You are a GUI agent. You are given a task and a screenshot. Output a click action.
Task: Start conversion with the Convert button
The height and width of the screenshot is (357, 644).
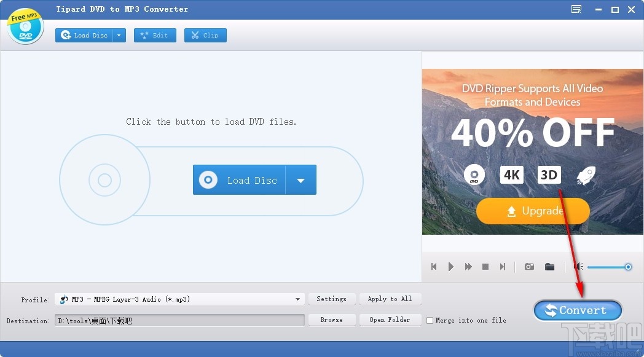point(576,310)
